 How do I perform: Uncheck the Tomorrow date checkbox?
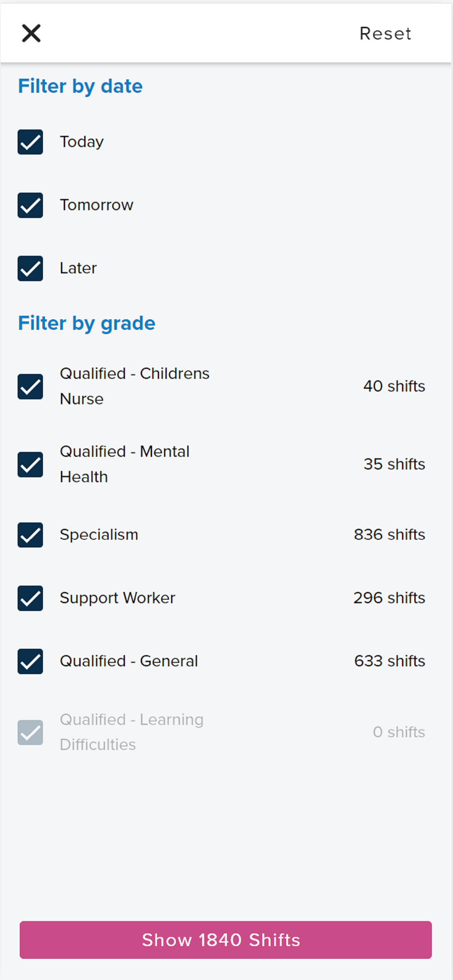pos(30,205)
